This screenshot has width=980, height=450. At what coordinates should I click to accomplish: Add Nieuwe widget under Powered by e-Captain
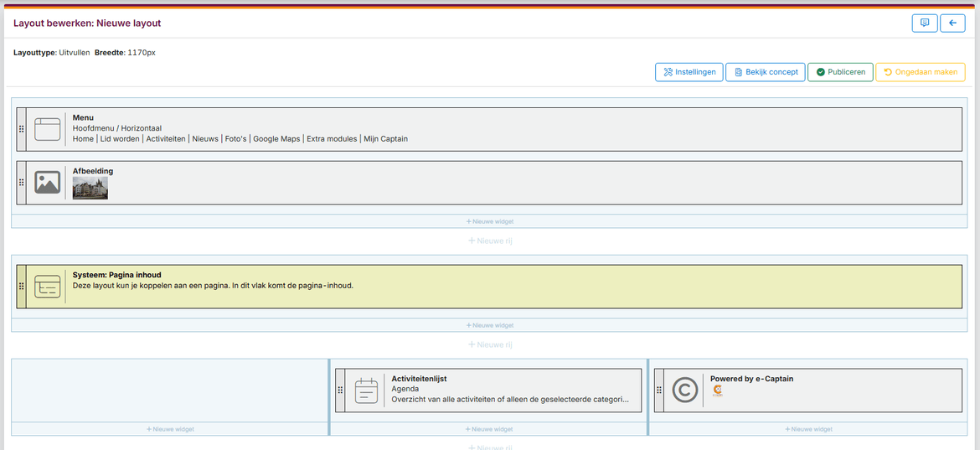pyautogui.click(x=808, y=429)
